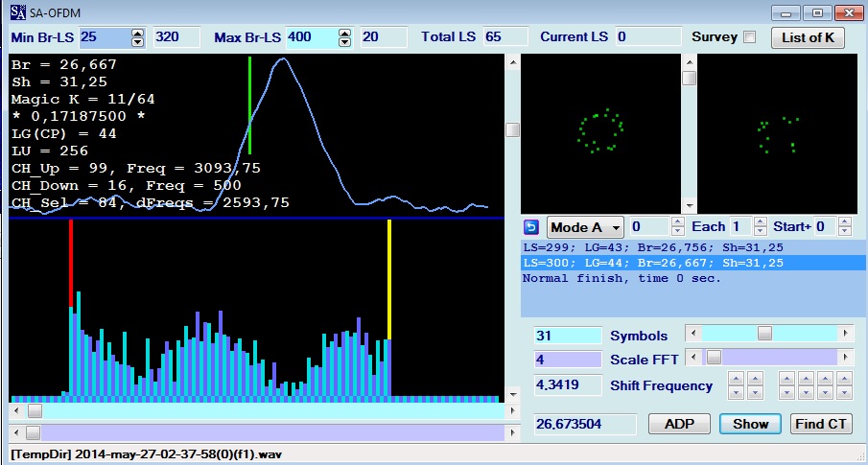868x465 pixels.
Task: Click right arrow of lavender horizontal scrollbar
Action: [x=512, y=432]
